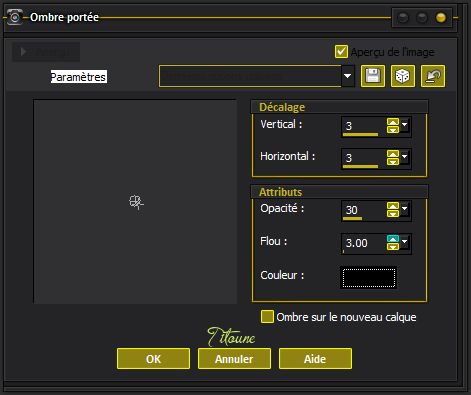Image resolution: width=471 pixels, height=395 pixels.
Task: Click the shadow preview pane
Action: point(135,201)
